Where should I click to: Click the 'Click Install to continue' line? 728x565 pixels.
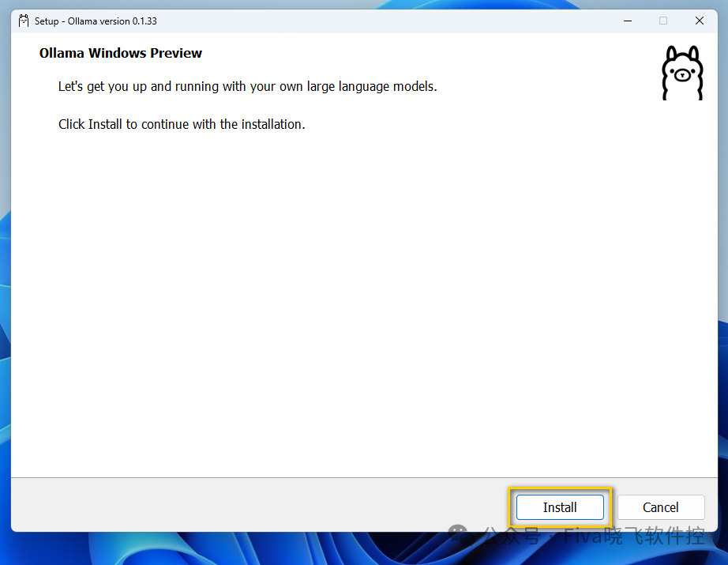coord(182,125)
